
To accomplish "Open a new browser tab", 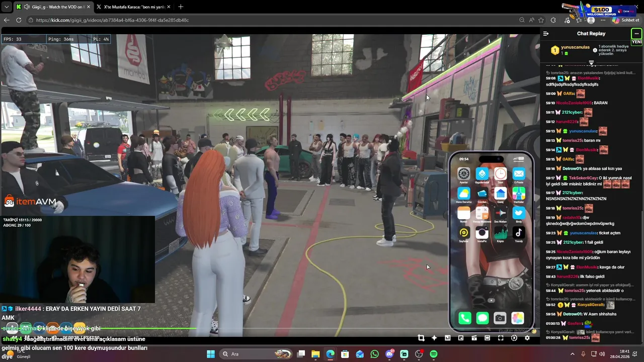I will point(181,7).
